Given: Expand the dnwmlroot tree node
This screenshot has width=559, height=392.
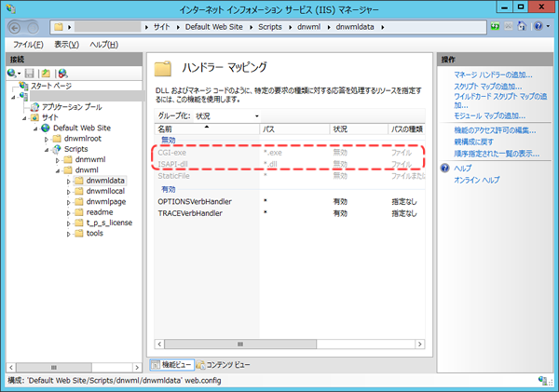Looking at the screenshot, I should click(x=47, y=139).
